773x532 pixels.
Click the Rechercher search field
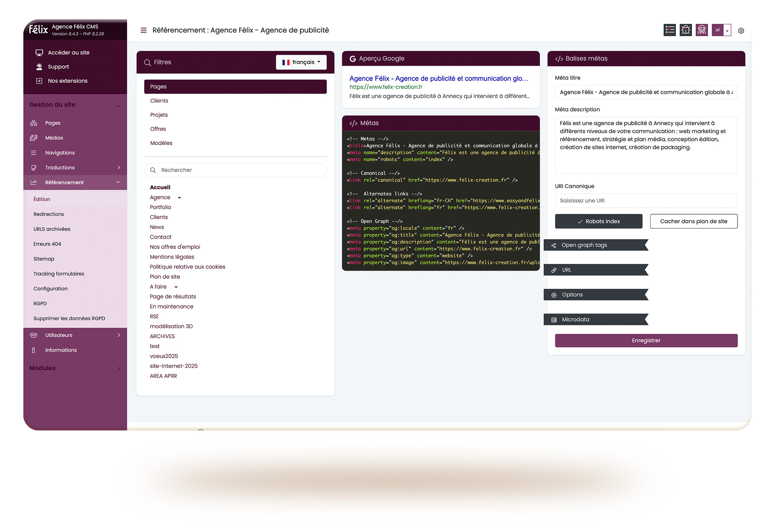pos(236,170)
